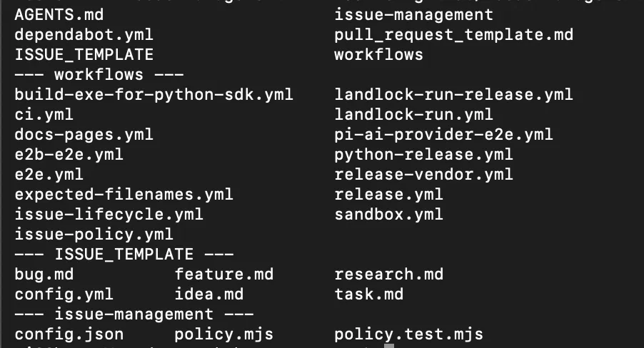644x348 pixels.
Task: Select issue-lifecycle.yml text
Action: pos(109,215)
